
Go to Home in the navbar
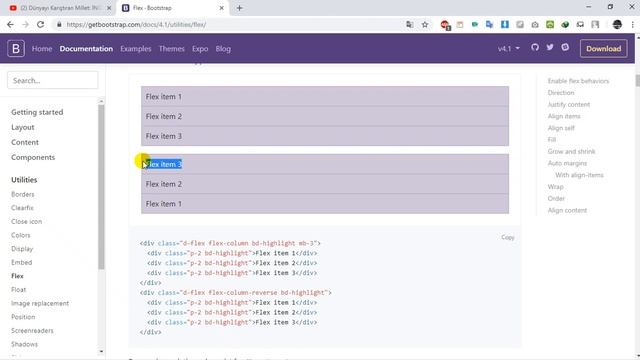coord(42,49)
